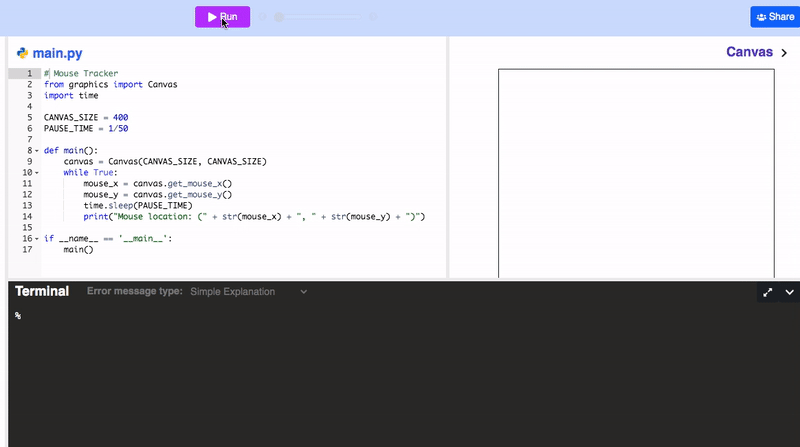
Task: Click the 'CANVAS_SIZE = 400' line
Action: (x=86, y=117)
